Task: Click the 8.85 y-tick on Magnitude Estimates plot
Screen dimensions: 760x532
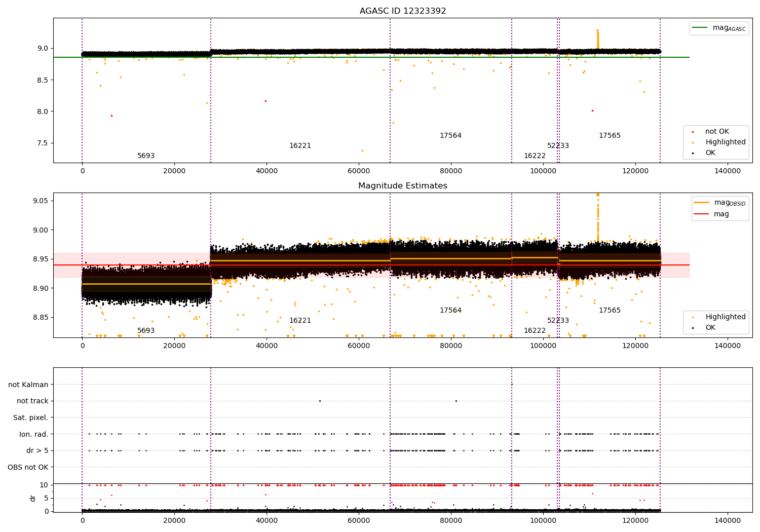Action: (x=41, y=318)
